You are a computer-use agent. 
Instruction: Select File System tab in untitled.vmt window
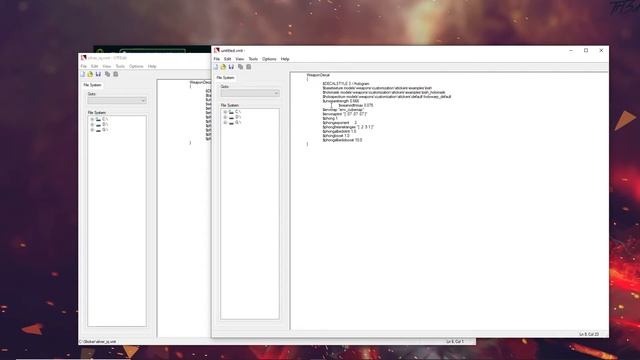coord(225,78)
